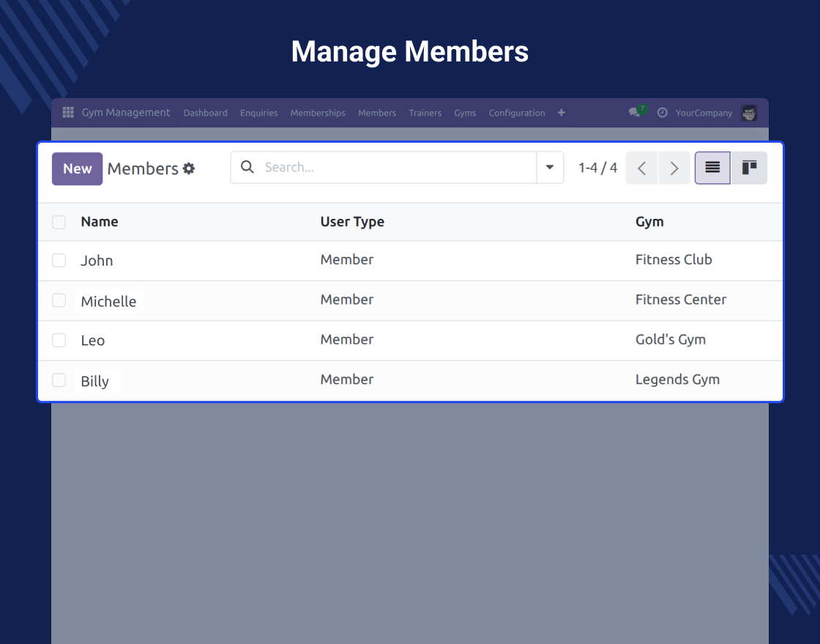820x644 pixels.
Task: Click the Members settings gear icon
Action: [x=189, y=168]
